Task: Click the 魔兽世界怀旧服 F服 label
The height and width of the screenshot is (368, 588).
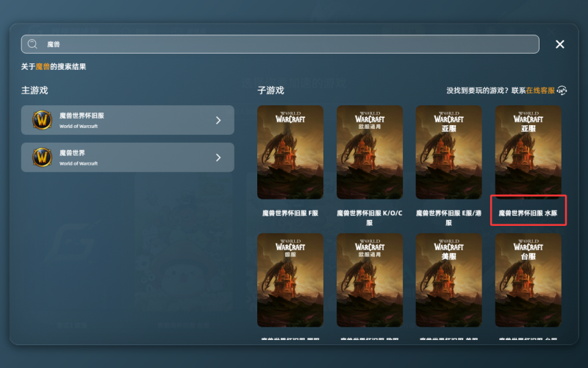Action: pos(290,213)
